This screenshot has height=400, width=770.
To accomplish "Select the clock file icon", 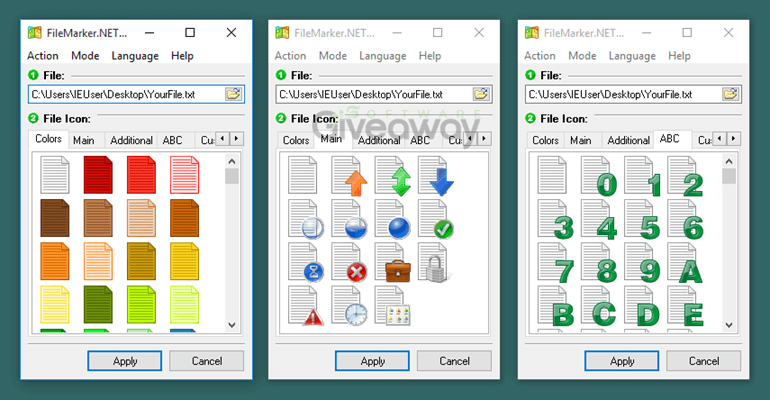I will coord(349,305).
